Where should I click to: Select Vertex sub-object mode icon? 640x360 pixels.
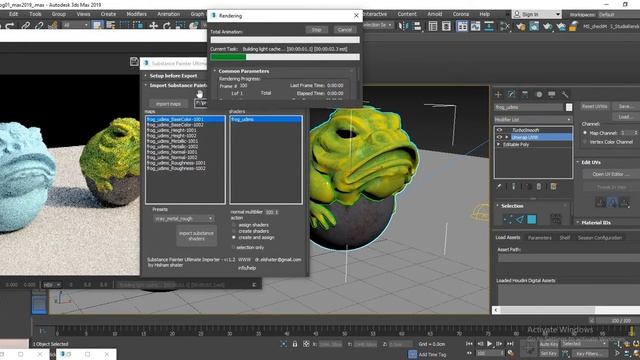(508, 220)
